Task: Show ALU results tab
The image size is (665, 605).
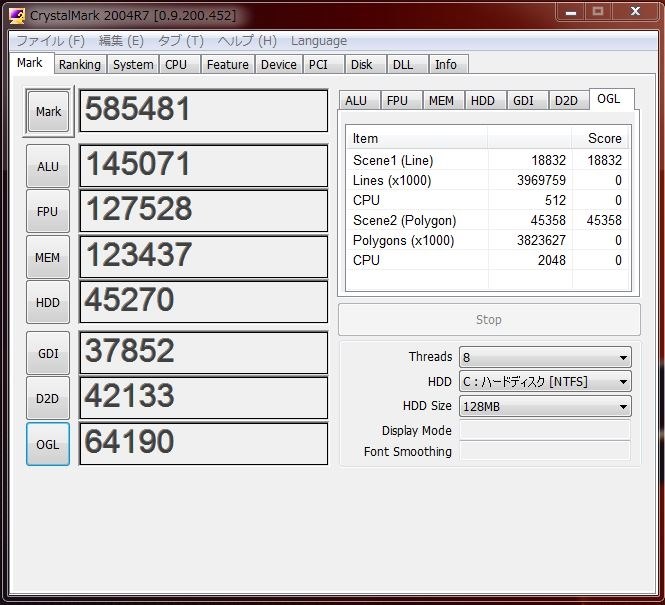Action: (359, 100)
